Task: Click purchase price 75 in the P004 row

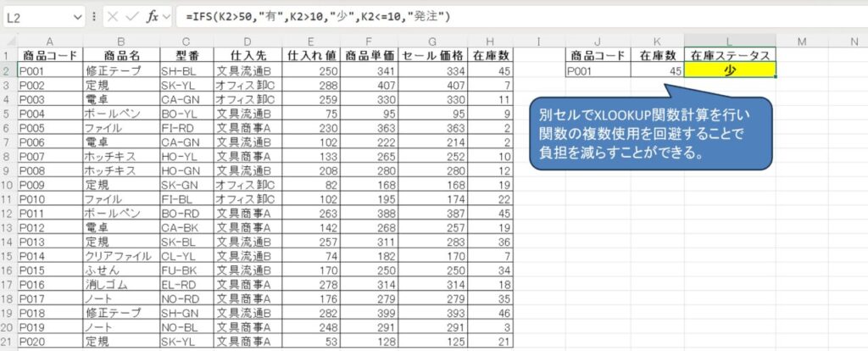Action: [311, 114]
